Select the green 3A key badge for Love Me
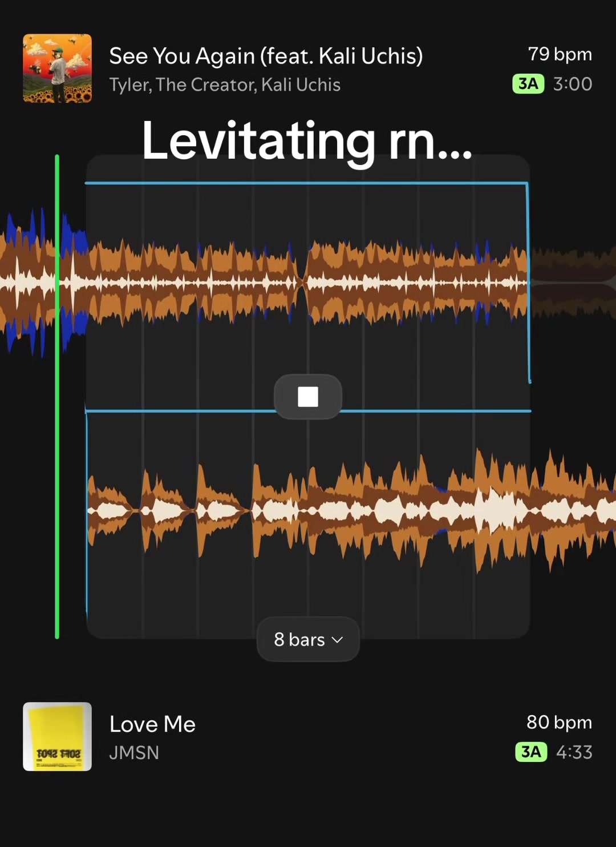The image size is (616, 847). point(531,752)
